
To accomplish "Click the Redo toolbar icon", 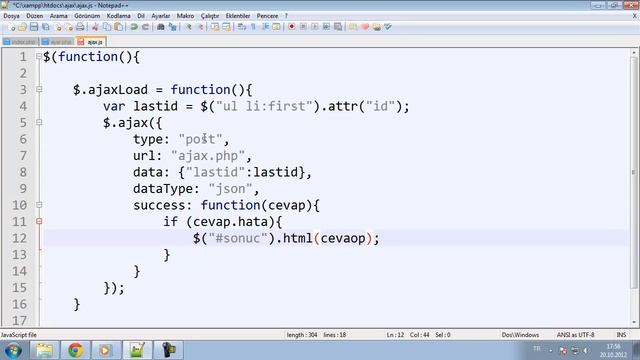I will [145, 27].
